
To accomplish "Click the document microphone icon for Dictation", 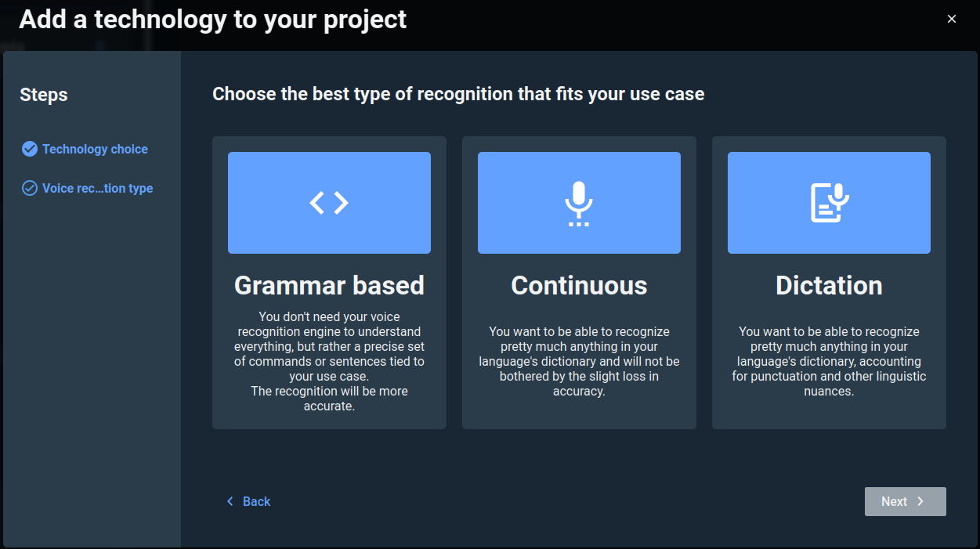I will click(829, 203).
